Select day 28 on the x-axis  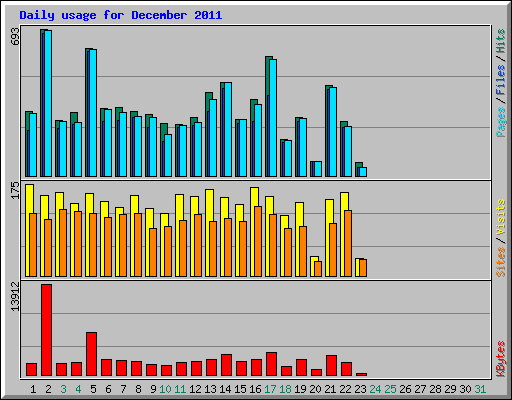(435, 389)
